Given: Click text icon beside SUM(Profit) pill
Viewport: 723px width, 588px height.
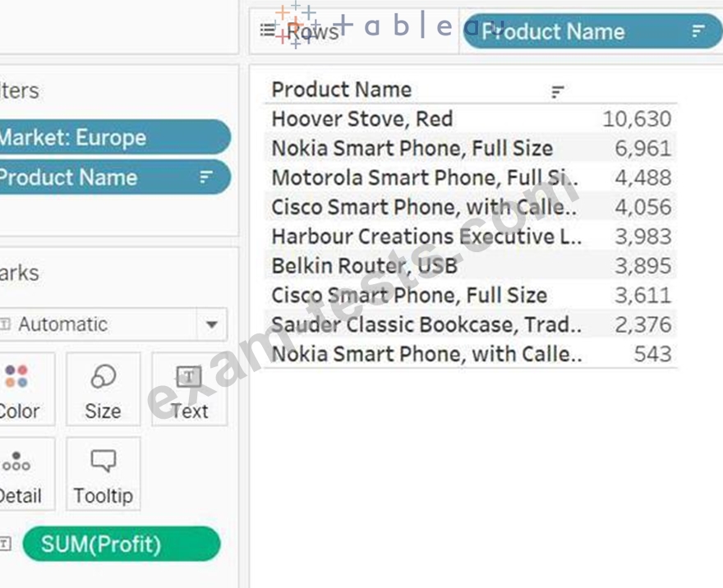Looking at the screenshot, I should tap(6, 544).
